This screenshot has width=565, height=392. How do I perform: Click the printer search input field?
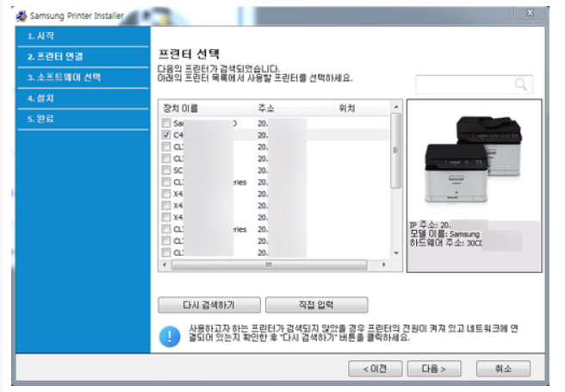click(x=474, y=84)
